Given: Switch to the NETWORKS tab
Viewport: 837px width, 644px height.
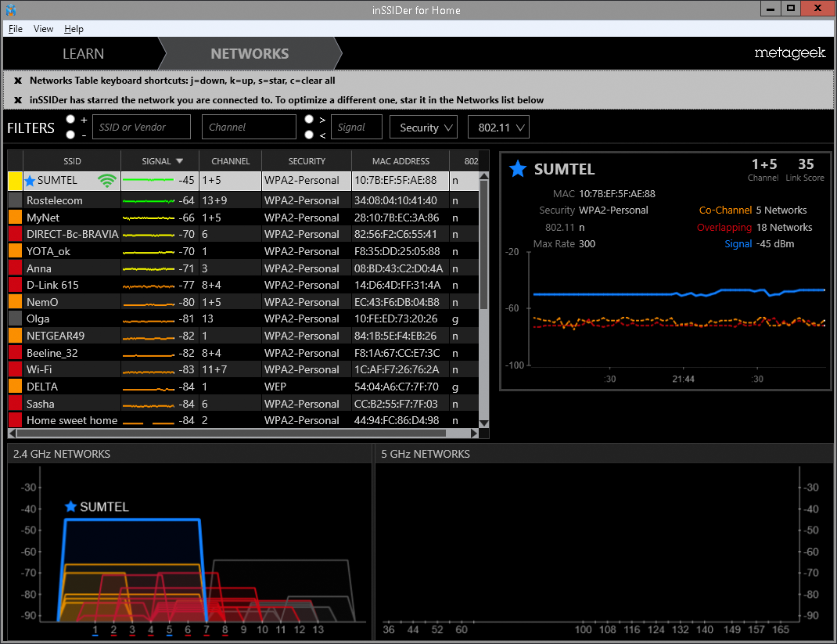Looking at the screenshot, I should click(x=250, y=53).
